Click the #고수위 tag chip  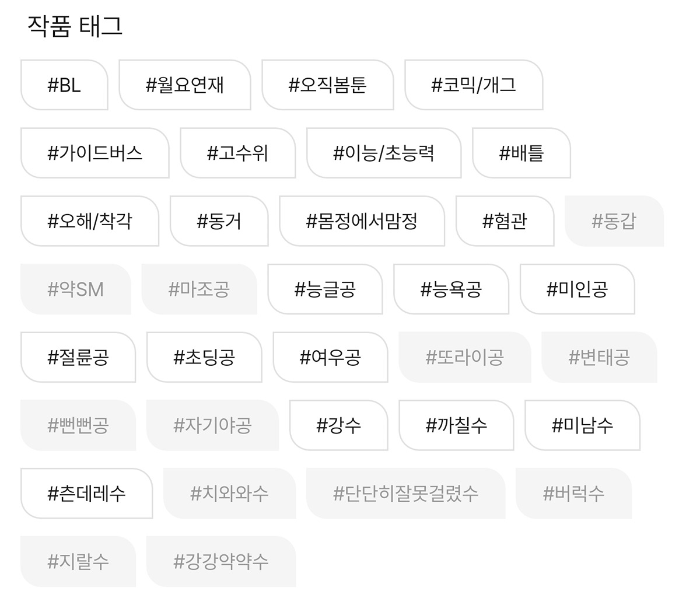click(237, 153)
